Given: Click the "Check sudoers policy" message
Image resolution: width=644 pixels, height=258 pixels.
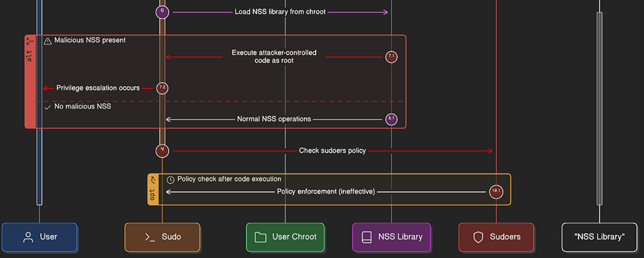Looking at the screenshot, I should pos(332,151).
